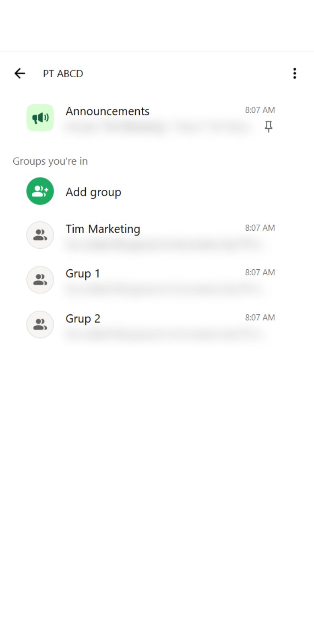Click the green Add group icon

[x=40, y=191]
